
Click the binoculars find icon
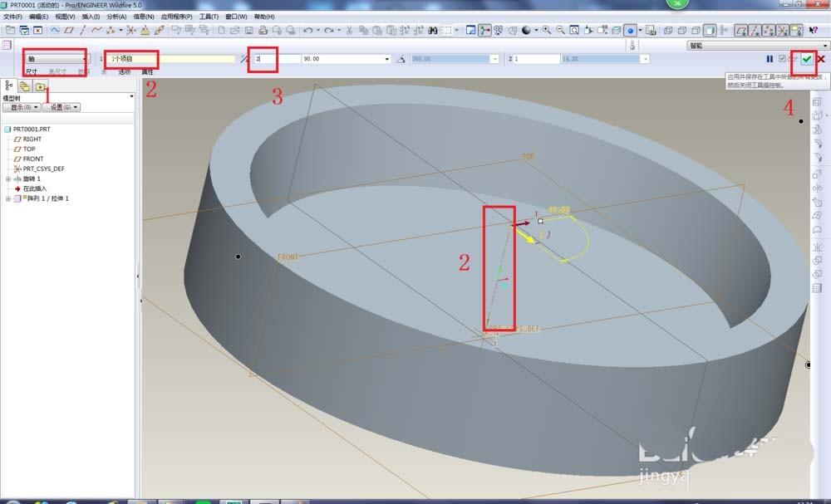click(433, 31)
